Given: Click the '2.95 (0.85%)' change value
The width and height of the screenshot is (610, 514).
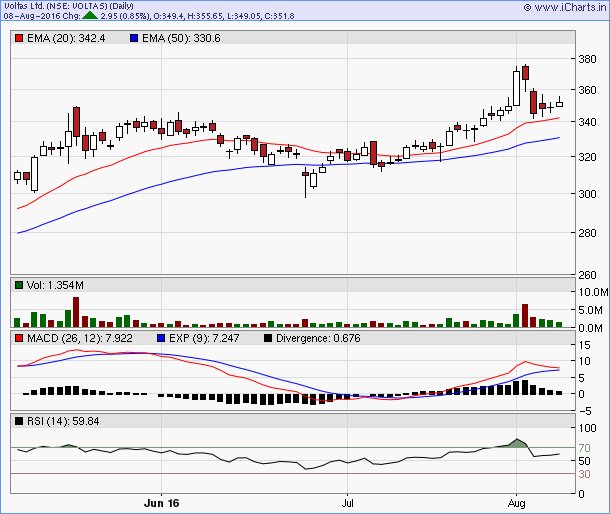Looking at the screenshot, I should pos(125,16).
